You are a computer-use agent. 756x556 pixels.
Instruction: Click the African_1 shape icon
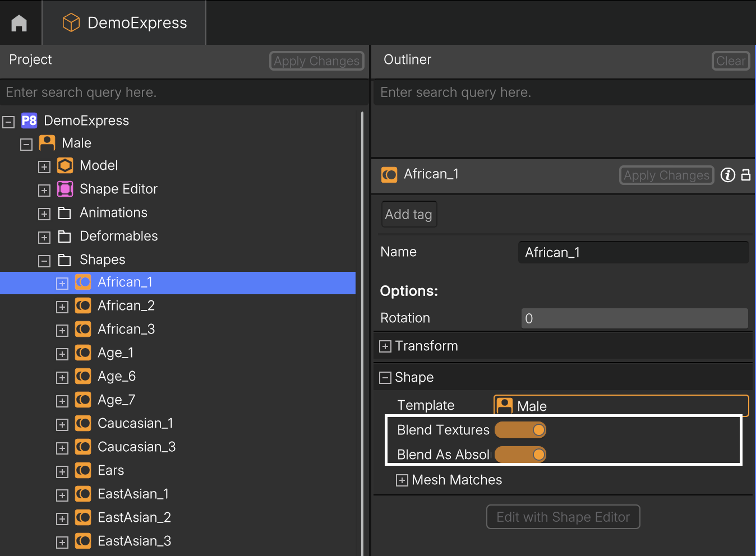click(82, 282)
